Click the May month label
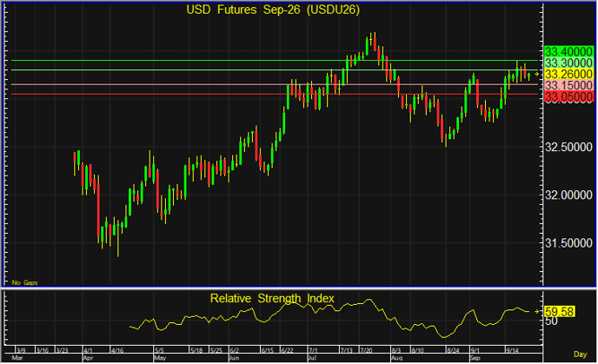 pos(160,358)
